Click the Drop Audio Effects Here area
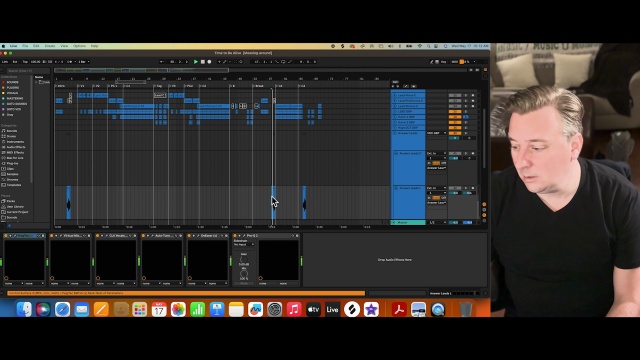 [x=395, y=260]
